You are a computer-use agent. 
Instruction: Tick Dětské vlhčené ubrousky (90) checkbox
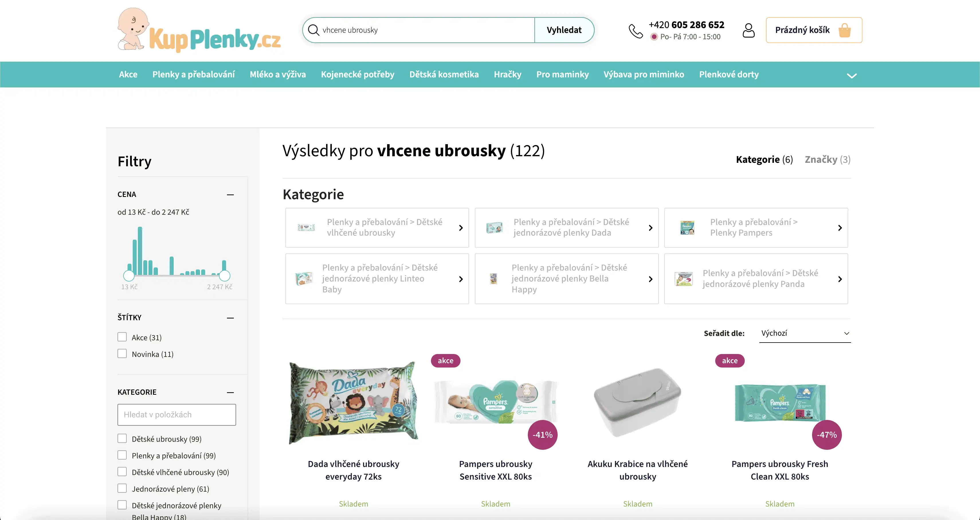(122, 472)
